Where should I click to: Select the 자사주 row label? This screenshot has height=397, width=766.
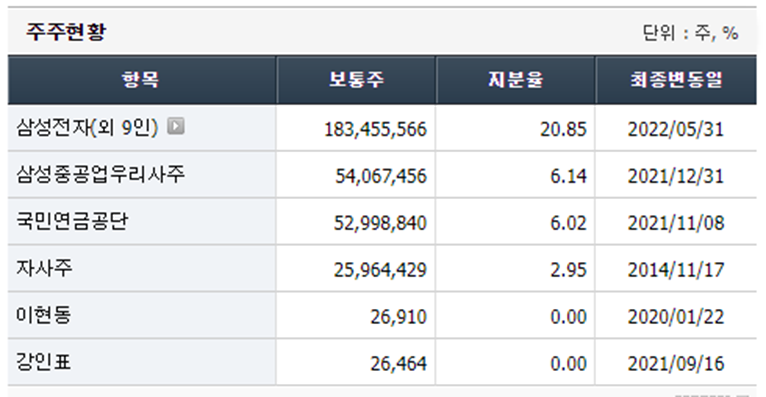click(44, 268)
